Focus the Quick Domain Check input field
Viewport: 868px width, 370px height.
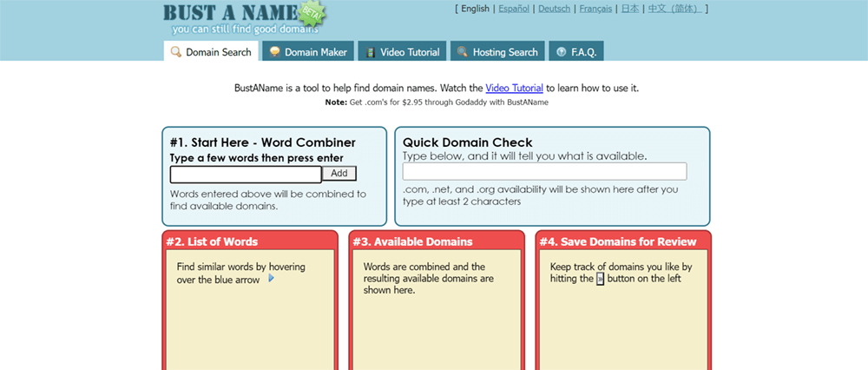click(545, 171)
